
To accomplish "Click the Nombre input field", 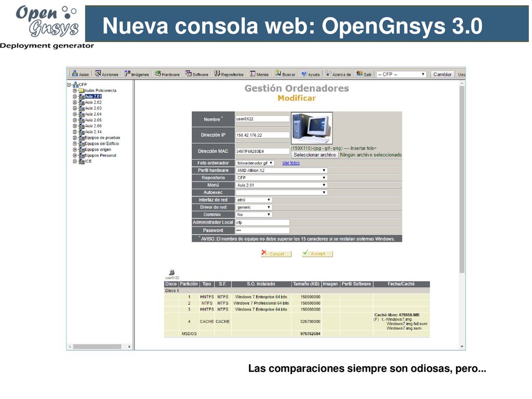I will point(262,119).
